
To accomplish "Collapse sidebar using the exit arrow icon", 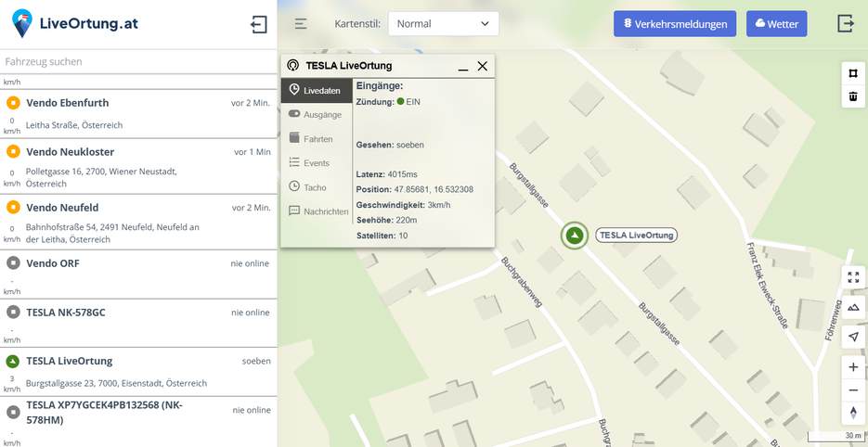I will point(259,24).
